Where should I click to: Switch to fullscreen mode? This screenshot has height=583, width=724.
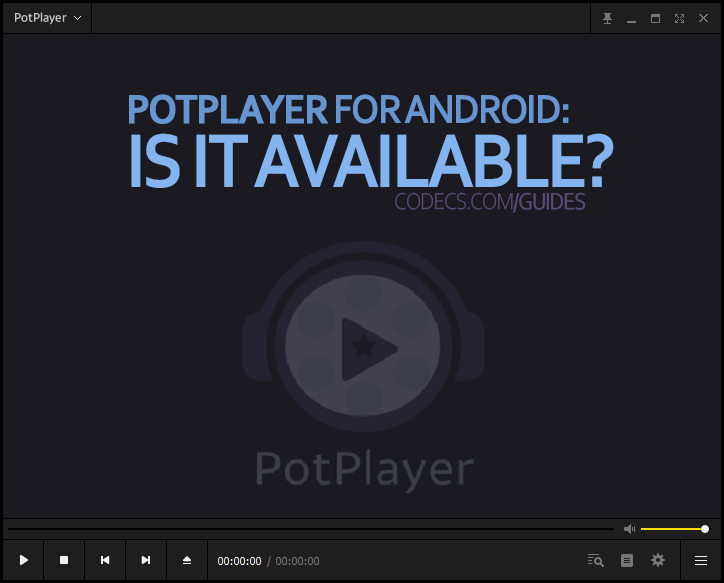[679, 18]
